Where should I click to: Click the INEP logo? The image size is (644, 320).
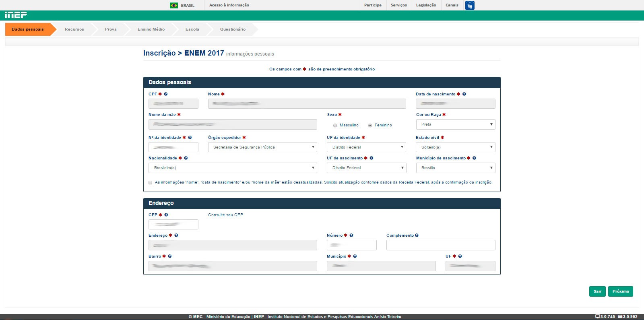[x=16, y=15]
